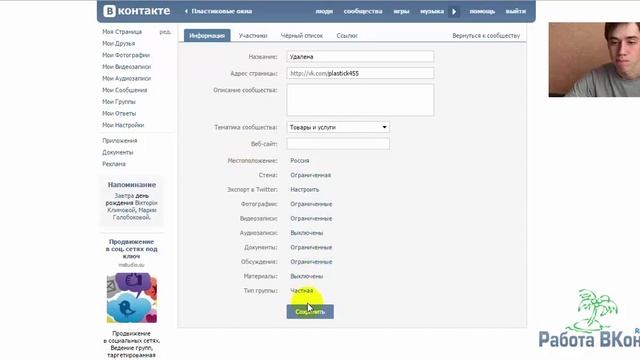Click Вернуться к сообществу link
Viewport: 640px width, 360px height.
[486, 36]
